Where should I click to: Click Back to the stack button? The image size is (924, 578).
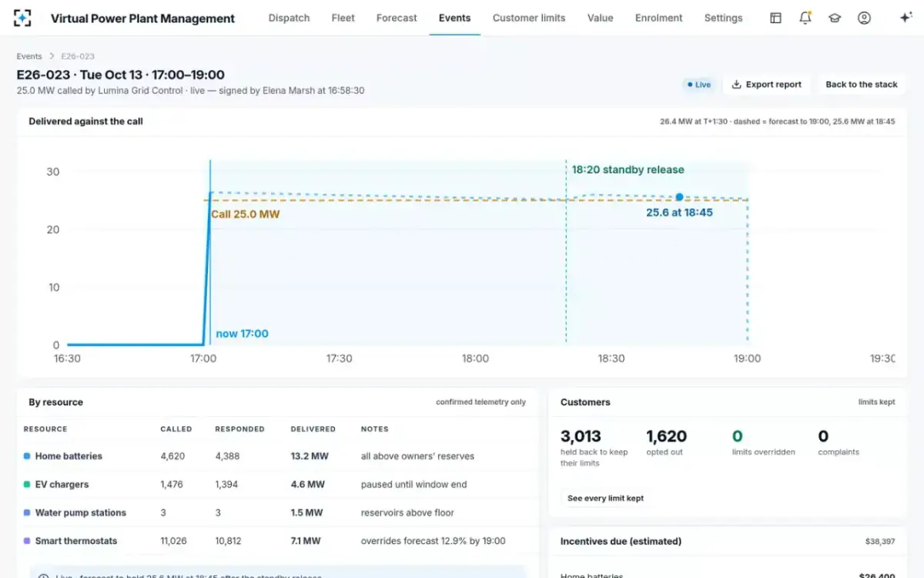862,85
